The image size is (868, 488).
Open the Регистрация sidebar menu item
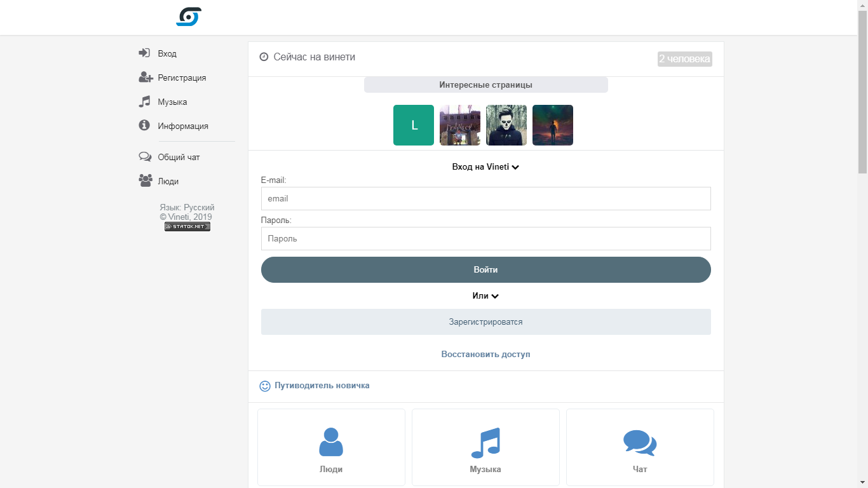[x=182, y=78]
